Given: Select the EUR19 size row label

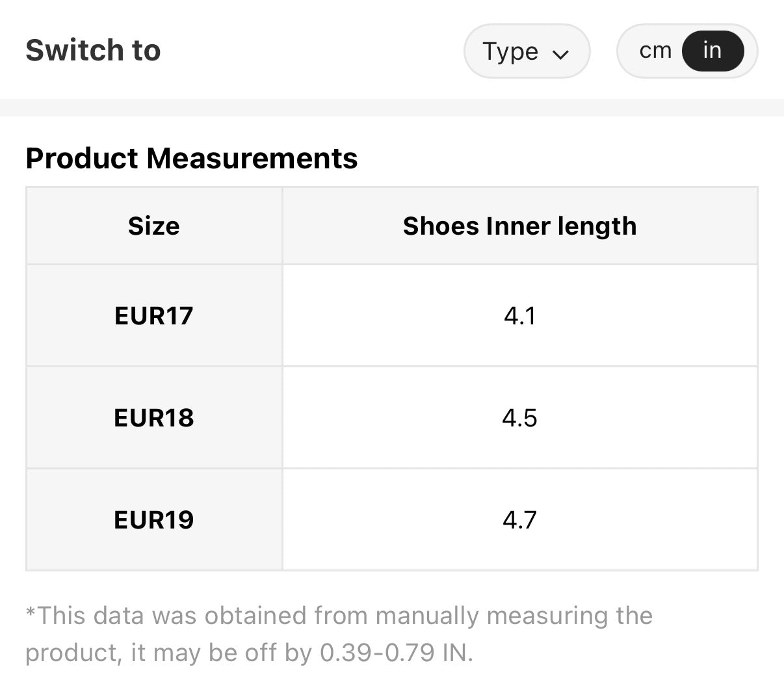Looking at the screenshot, I should click(153, 520).
